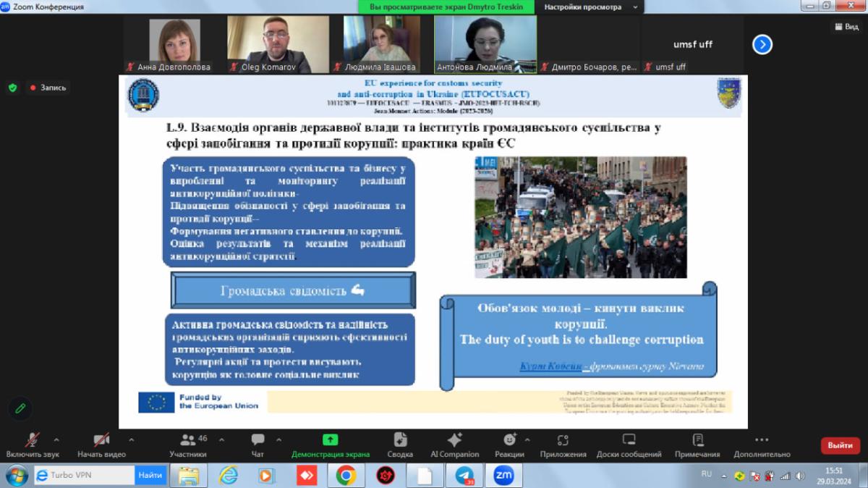Viewport: 868px width, 488px height.
Task: Click the red Leave button
Action: [x=840, y=445]
